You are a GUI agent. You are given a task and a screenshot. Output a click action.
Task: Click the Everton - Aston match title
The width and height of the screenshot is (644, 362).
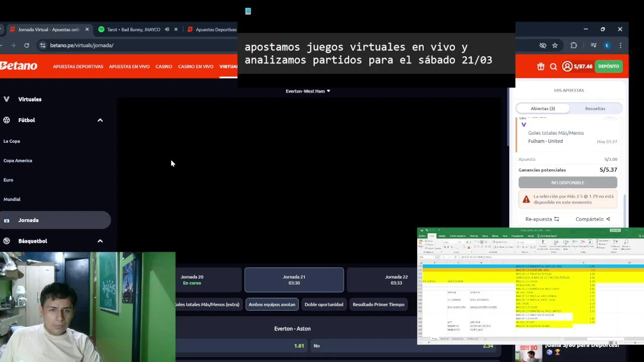pos(292,329)
